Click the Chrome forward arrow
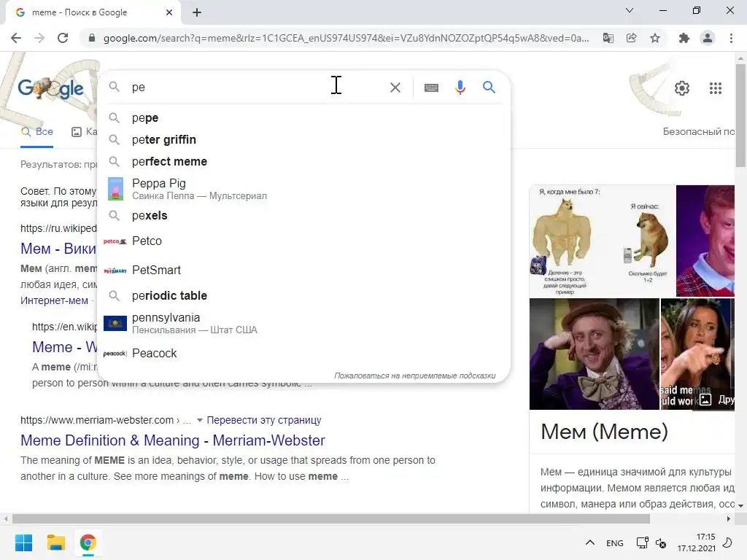 tap(39, 38)
